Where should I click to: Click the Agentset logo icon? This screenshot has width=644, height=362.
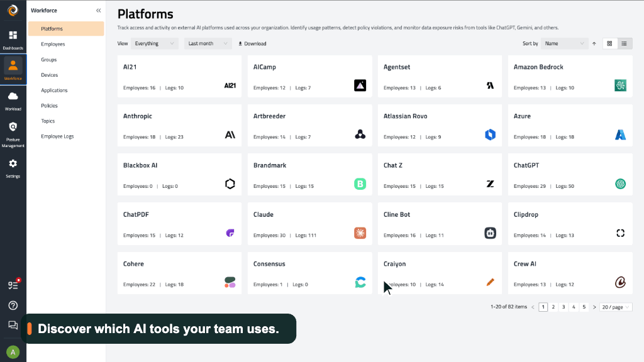tap(491, 85)
